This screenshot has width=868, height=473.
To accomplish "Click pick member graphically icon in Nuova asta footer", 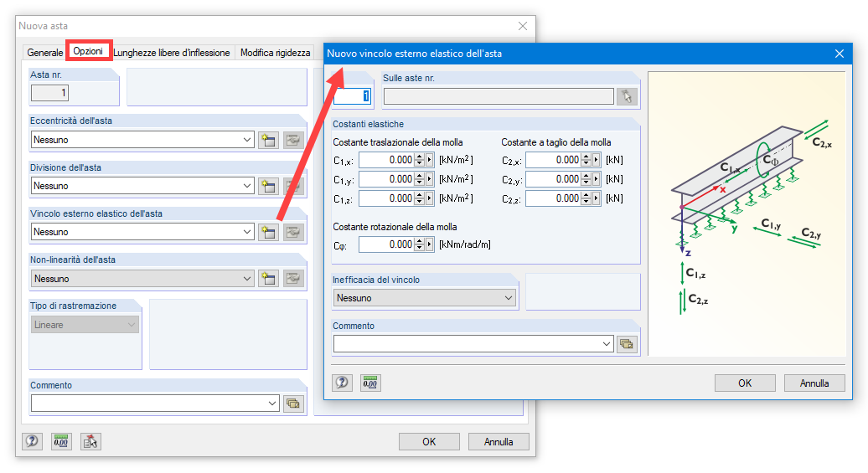I will (90, 441).
